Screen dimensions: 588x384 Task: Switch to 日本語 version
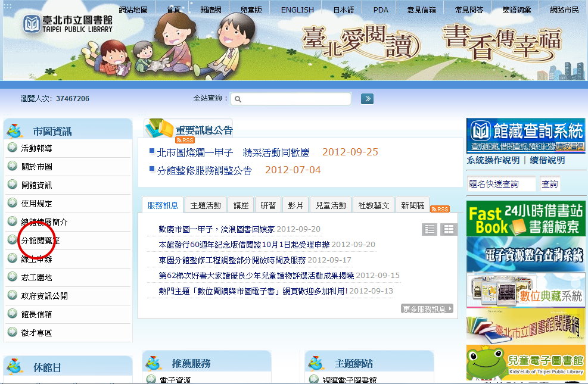click(x=344, y=10)
